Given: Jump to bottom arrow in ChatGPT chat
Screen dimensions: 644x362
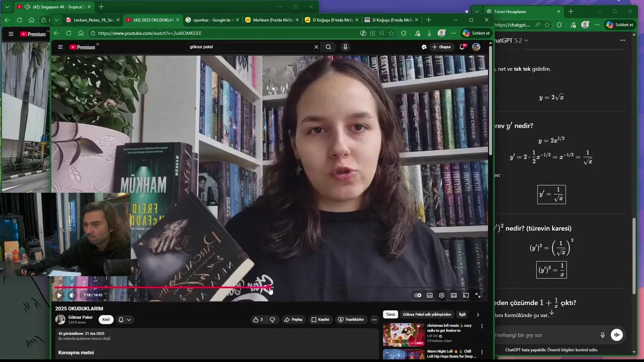Looking at the screenshot, I should click(x=552, y=312).
